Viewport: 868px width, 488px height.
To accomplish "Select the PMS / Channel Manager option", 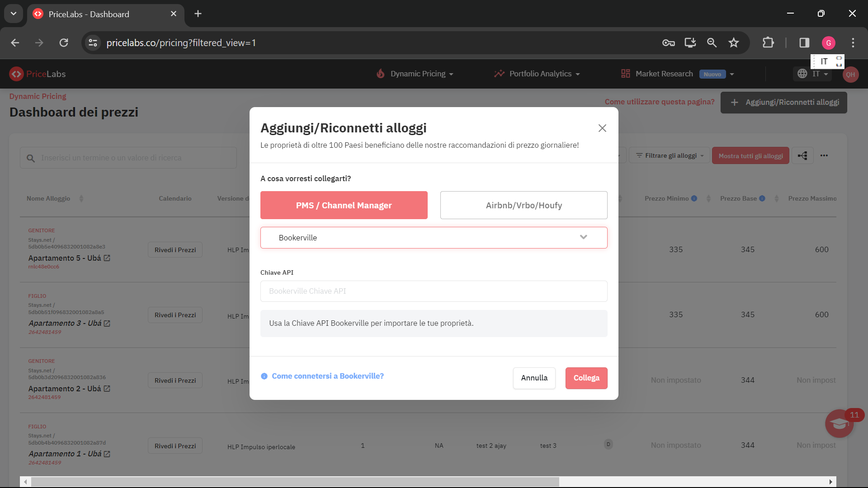I will [x=344, y=205].
